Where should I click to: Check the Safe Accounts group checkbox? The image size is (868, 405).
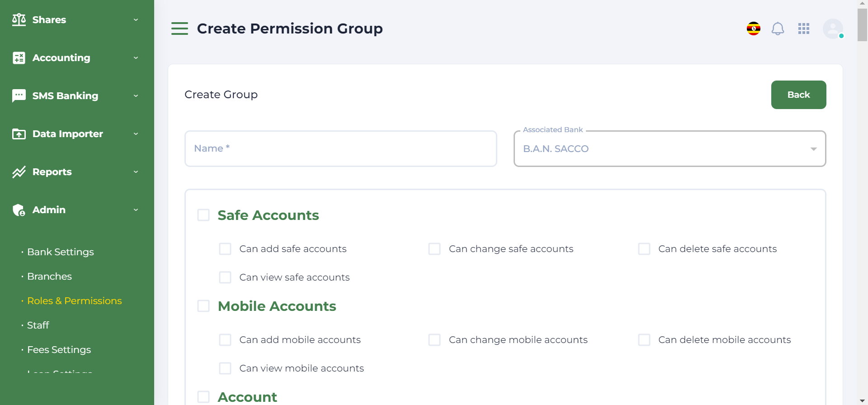(x=203, y=215)
